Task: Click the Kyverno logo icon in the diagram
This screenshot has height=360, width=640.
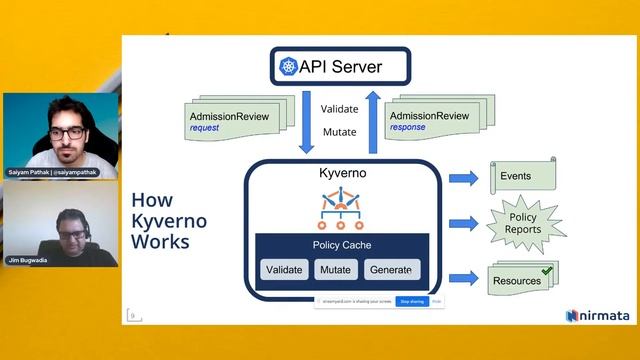Action: click(341, 208)
